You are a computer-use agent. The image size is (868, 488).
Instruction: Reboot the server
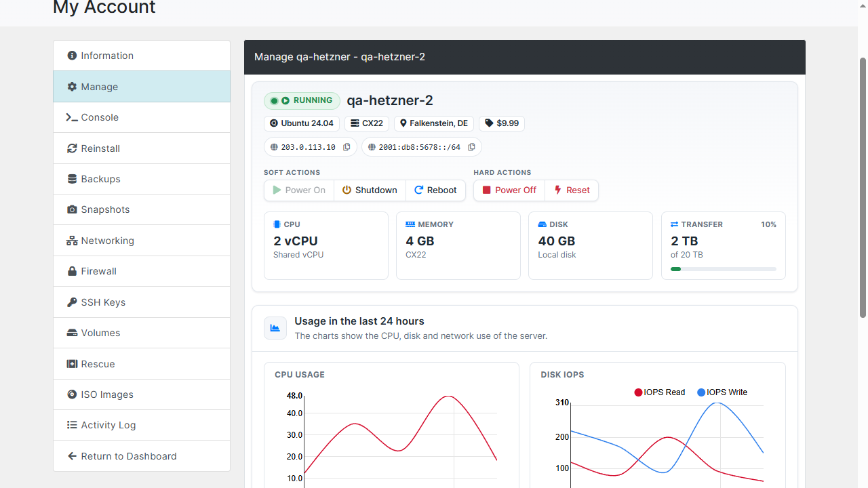point(435,190)
